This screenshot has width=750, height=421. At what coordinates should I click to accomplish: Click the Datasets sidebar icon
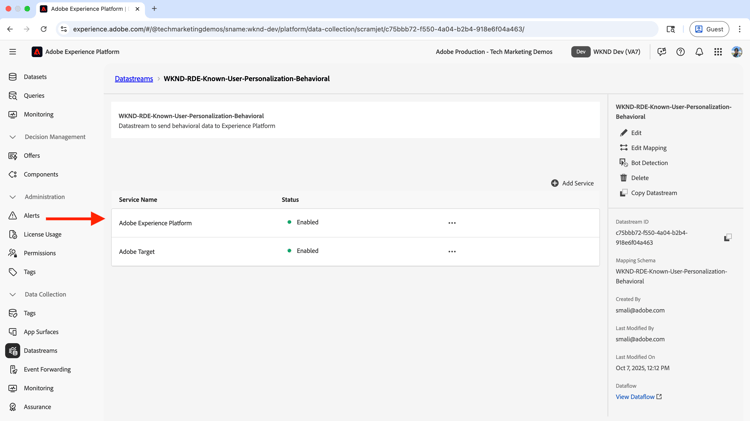13,77
